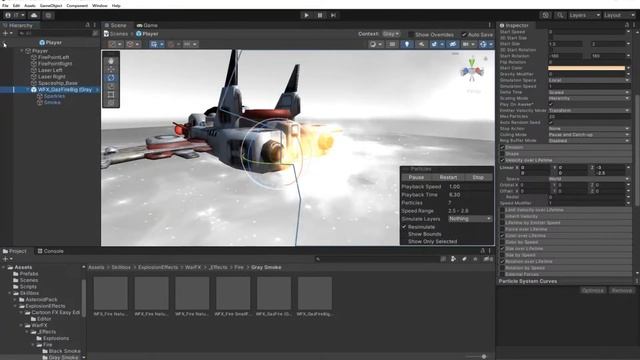Screen dimensions: 640x360
Task: Click the Hierarchy add (+) button
Action: (x=7, y=33)
